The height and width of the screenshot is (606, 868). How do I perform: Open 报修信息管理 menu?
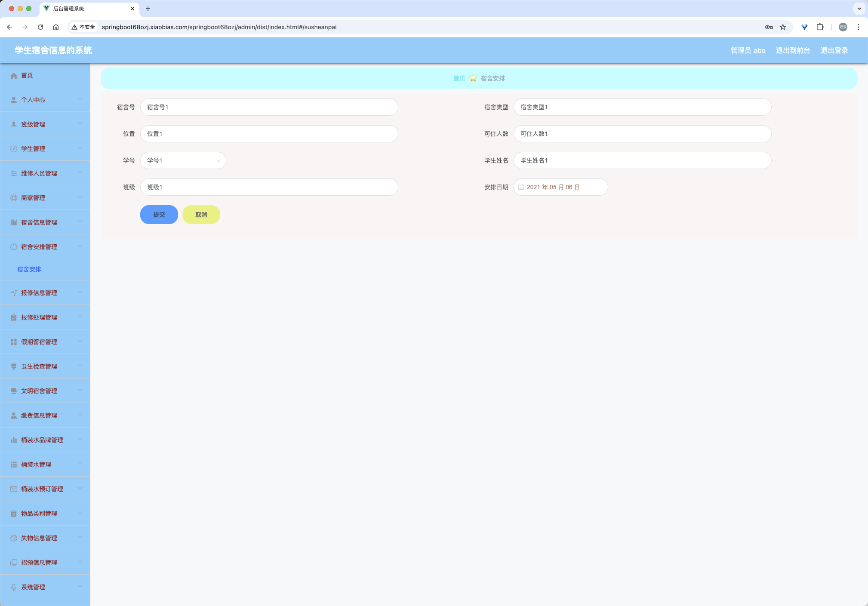click(x=45, y=293)
